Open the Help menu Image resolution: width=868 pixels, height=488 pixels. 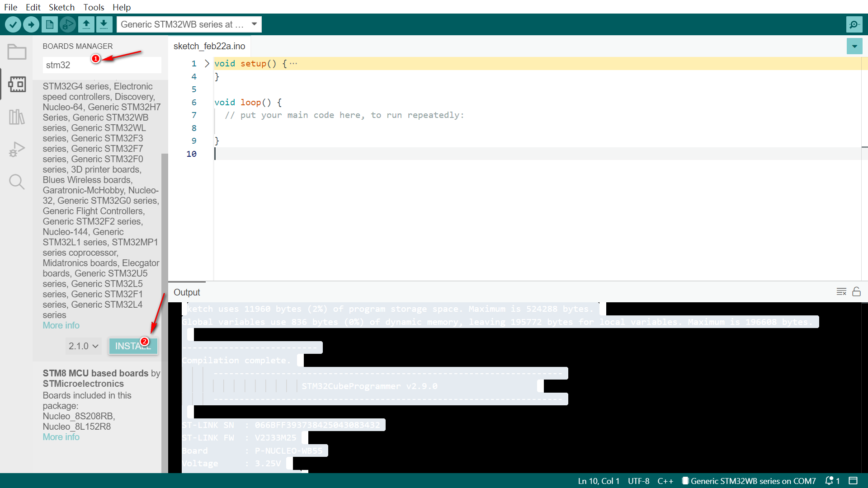click(x=122, y=7)
